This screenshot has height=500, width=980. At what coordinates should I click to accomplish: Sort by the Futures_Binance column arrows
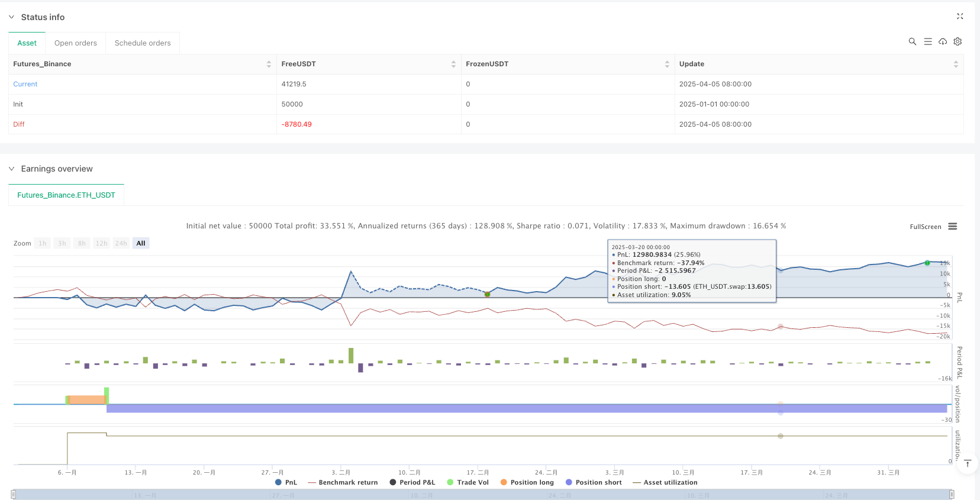[269, 64]
